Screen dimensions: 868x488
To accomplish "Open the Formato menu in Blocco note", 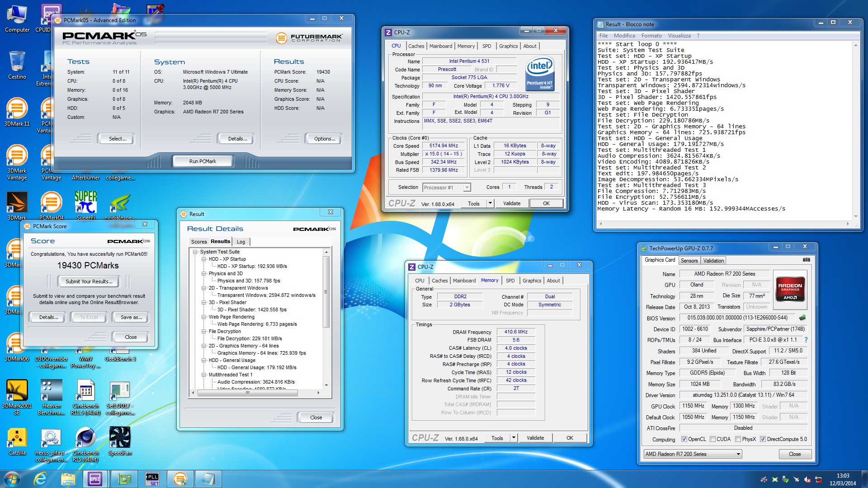I will [651, 36].
